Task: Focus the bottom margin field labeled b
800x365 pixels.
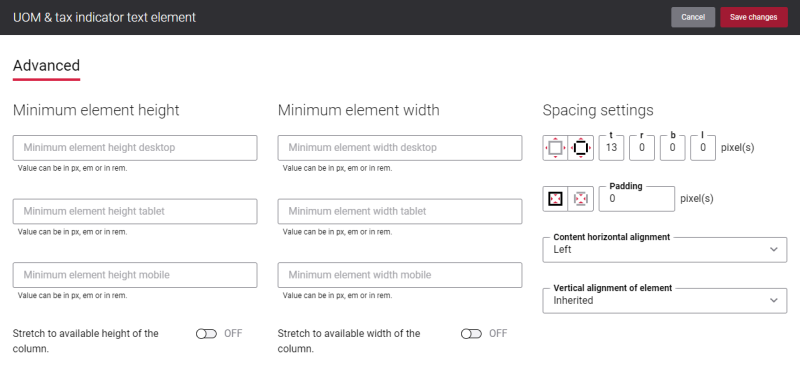Action: [x=672, y=148]
